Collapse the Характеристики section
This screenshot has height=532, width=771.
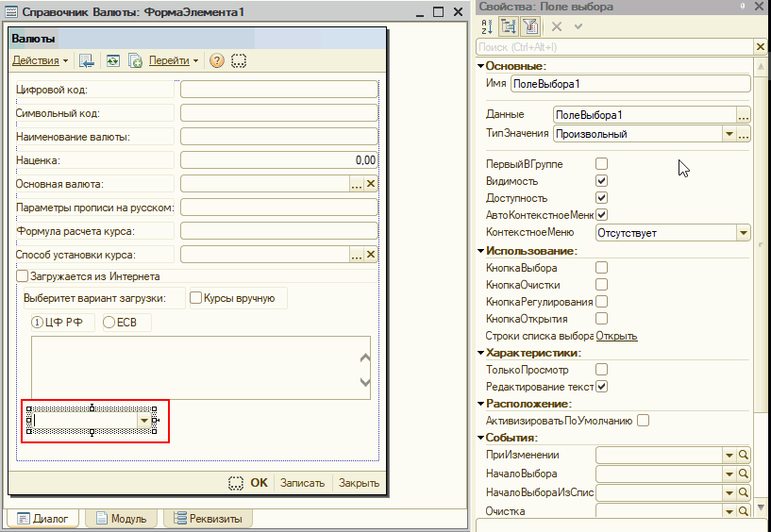pyautogui.click(x=480, y=353)
